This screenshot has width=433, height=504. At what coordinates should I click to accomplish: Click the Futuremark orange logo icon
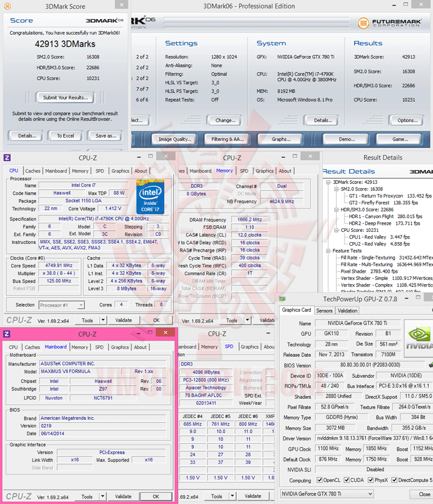(x=363, y=23)
